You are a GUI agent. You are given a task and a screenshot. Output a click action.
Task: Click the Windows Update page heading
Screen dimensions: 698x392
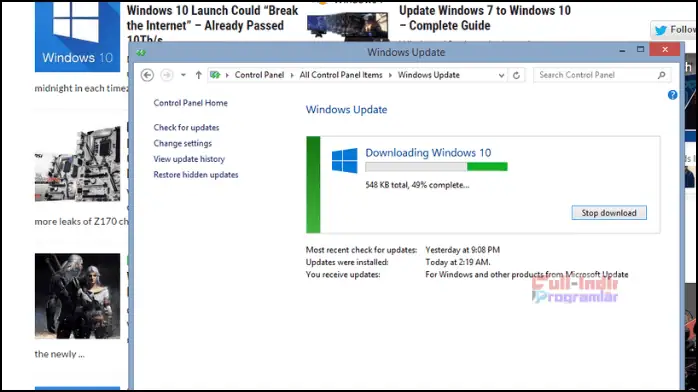tap(346, 109)
